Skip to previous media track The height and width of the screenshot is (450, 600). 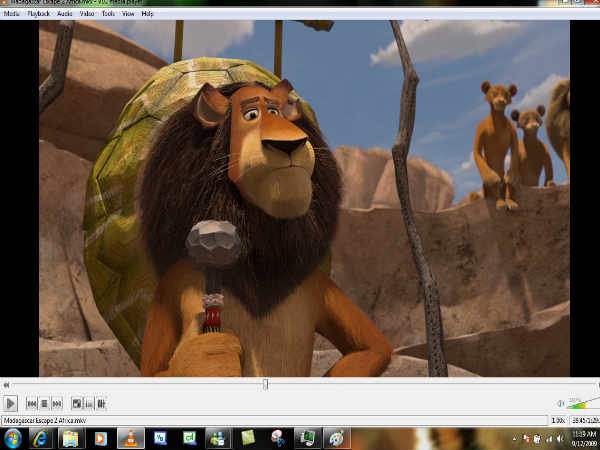click(x=31, y=403)
